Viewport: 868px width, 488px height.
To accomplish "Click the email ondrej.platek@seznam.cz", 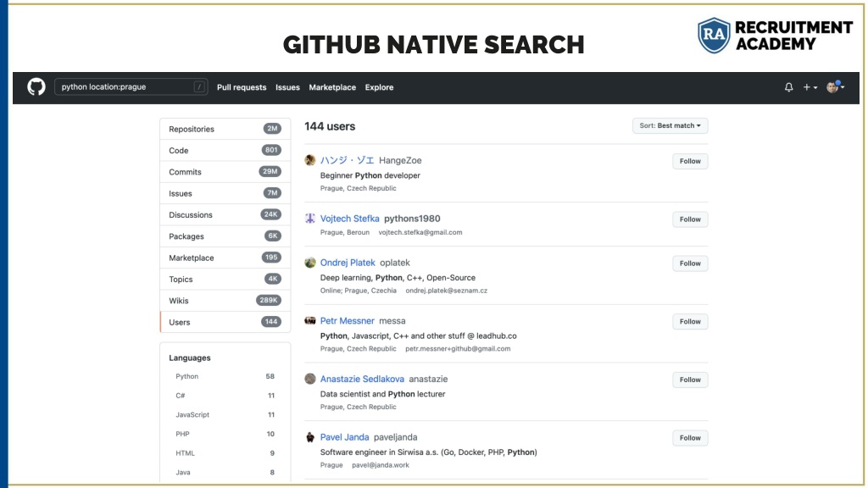I will 446,291.
